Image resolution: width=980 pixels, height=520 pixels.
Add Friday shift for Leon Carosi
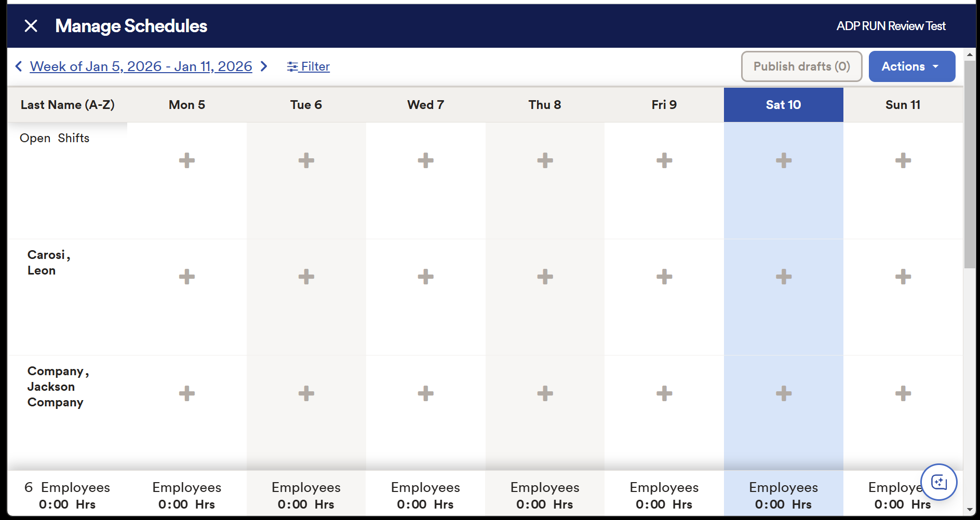664,277
